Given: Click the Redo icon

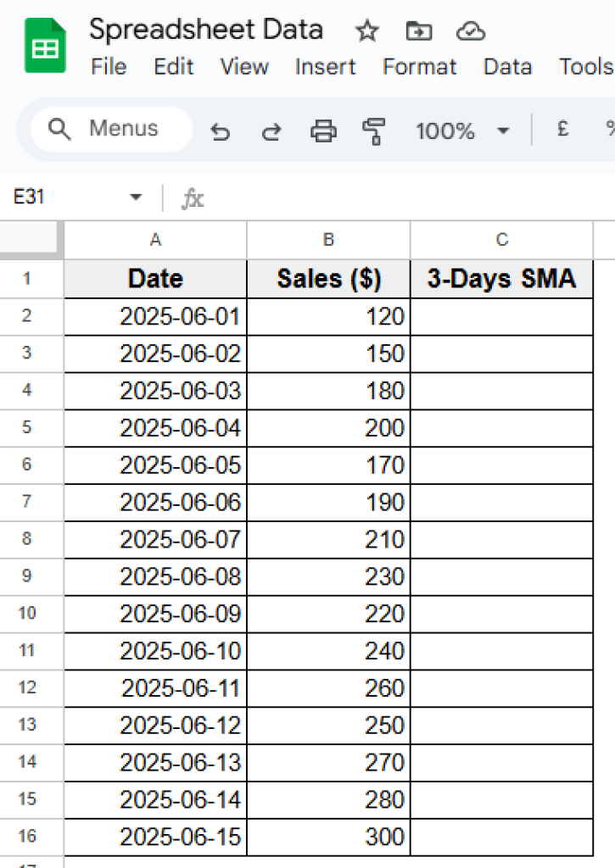Looking at the screenshot, I should [270, 131].
